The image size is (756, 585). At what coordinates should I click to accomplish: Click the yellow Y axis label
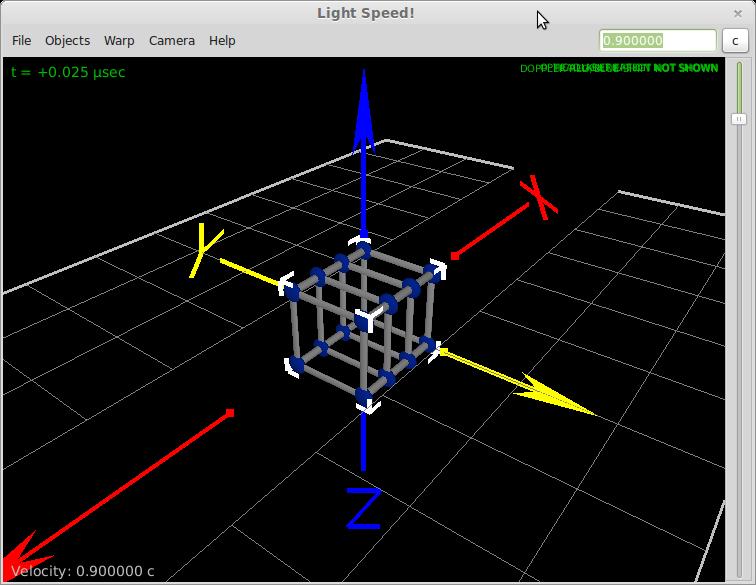207,249
